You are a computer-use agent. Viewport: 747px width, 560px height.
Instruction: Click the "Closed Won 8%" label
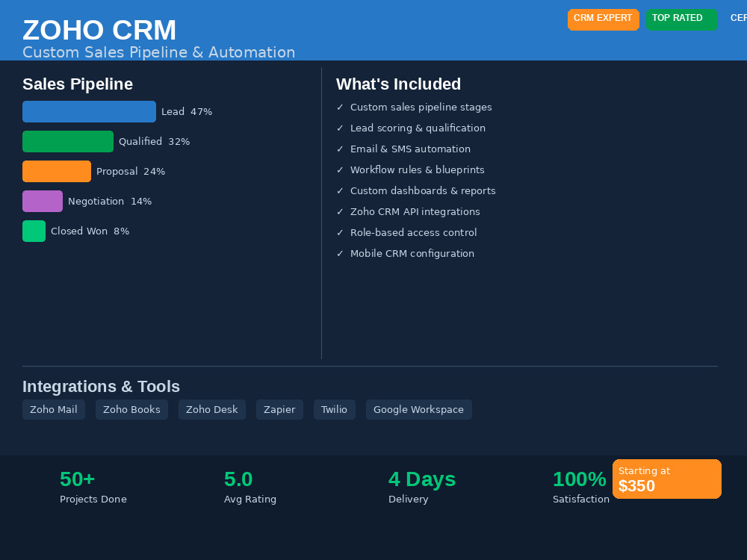[x=90, y=231]
